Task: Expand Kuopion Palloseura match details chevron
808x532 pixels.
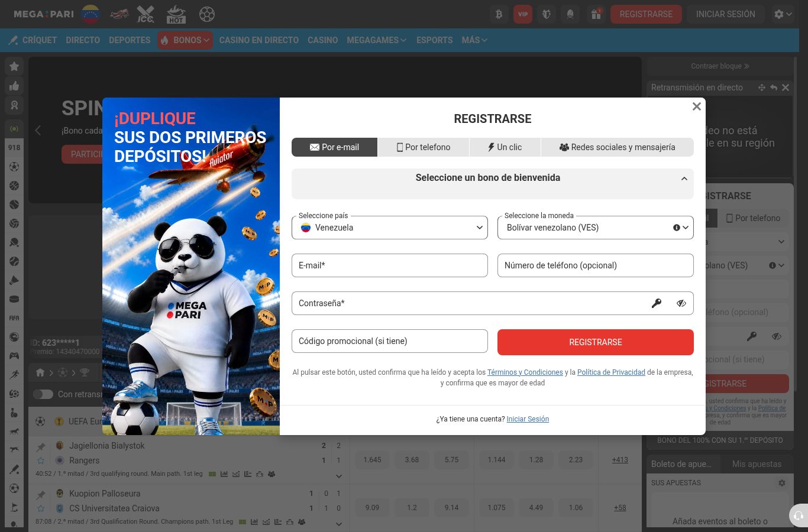Action: [x=339, y=524]
